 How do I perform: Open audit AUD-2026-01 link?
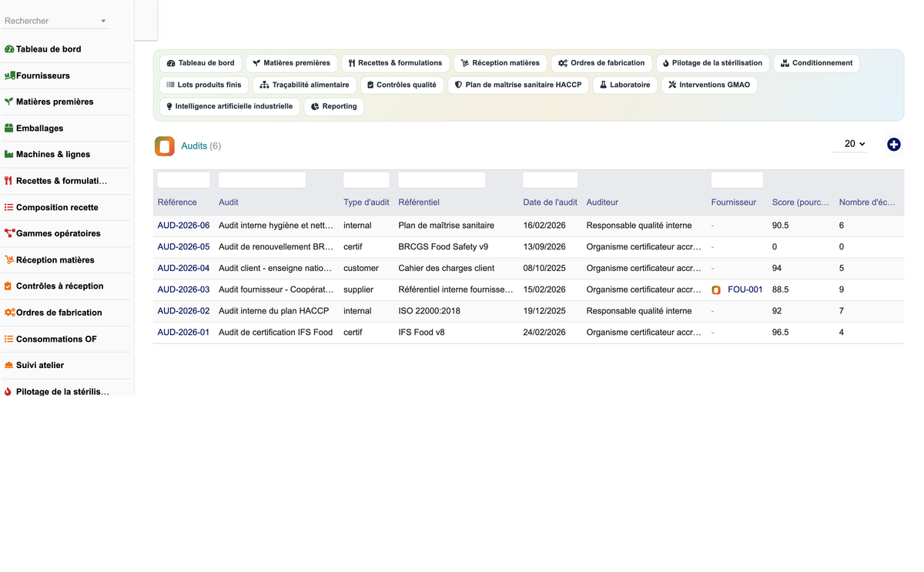(x=183, y=333)
